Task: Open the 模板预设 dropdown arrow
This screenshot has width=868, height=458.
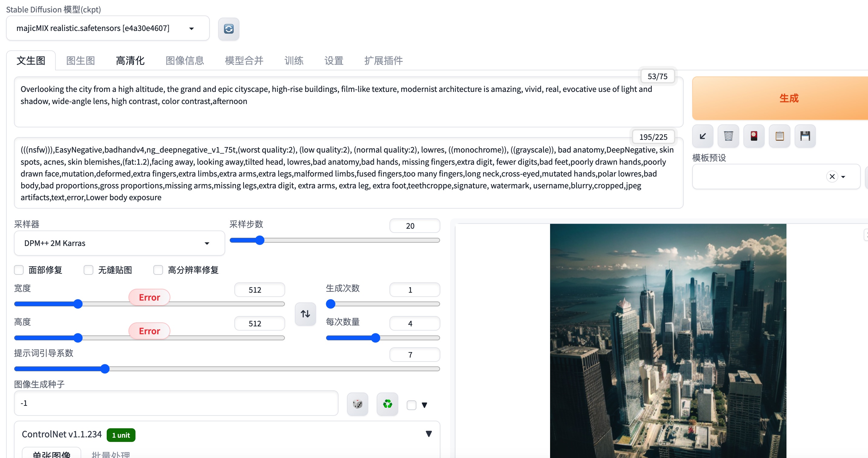Action: coord(843,177)
